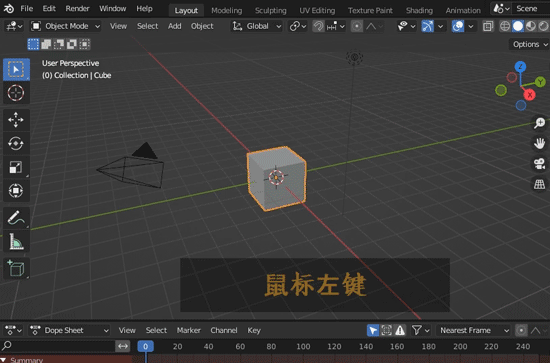The width and height of the screenshot is (550, 363).
Task: Click the Scene name field
Action: (x=531, y=8)
